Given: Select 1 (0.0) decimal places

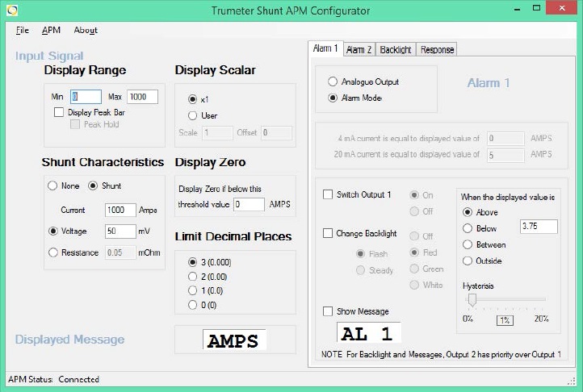Looking at the screenshot, I should (x=192, y=290).
